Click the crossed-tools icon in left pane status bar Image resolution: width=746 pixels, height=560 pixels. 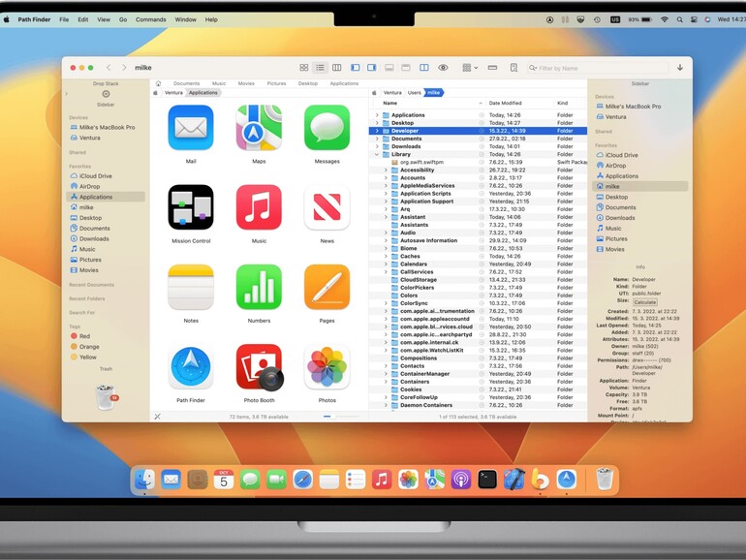coord(158,417)
